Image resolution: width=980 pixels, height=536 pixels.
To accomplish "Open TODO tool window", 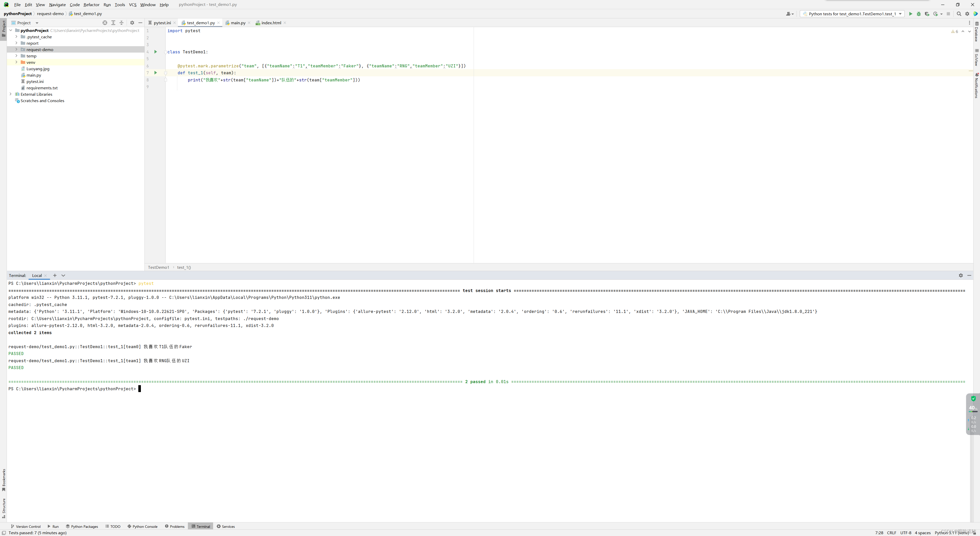I will pyautogui.click(x=113, y=527).
